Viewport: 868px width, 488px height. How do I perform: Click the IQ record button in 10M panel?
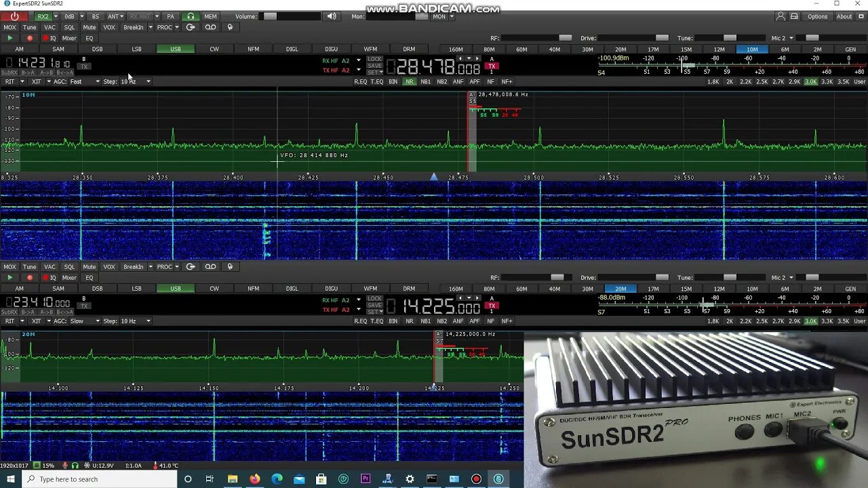50,38
